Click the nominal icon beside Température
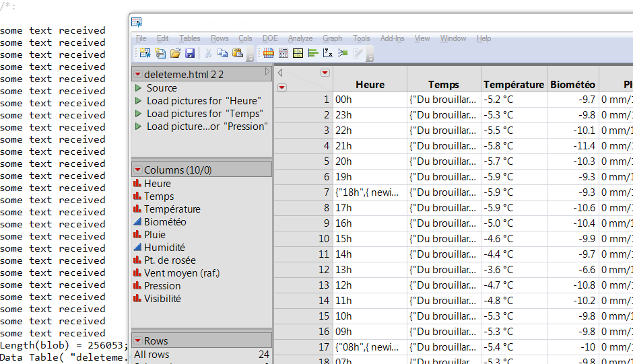The height and width of the screenshot is (364, 633). pyautogui.click(x=137, y=209)
